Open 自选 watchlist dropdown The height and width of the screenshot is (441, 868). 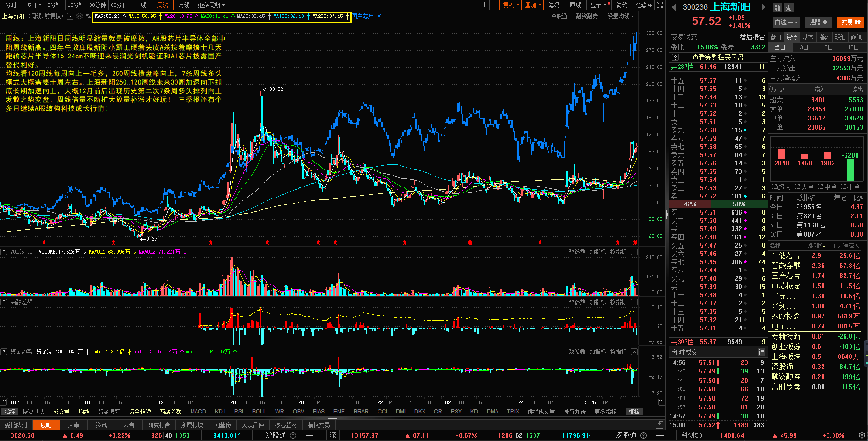(786, 22)
